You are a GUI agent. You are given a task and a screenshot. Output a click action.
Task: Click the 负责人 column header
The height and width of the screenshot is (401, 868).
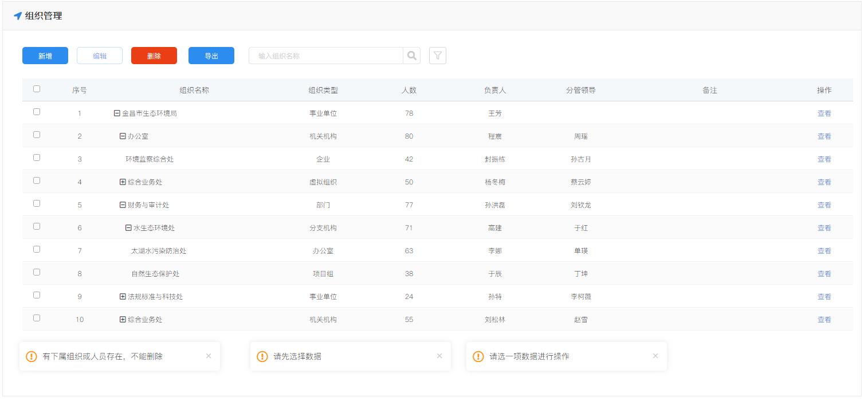coord(495,91)
